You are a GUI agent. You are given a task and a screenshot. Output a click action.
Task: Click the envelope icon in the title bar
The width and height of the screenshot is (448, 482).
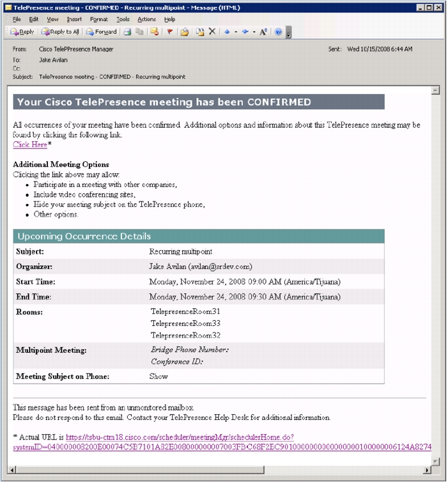tap(8, 8)
